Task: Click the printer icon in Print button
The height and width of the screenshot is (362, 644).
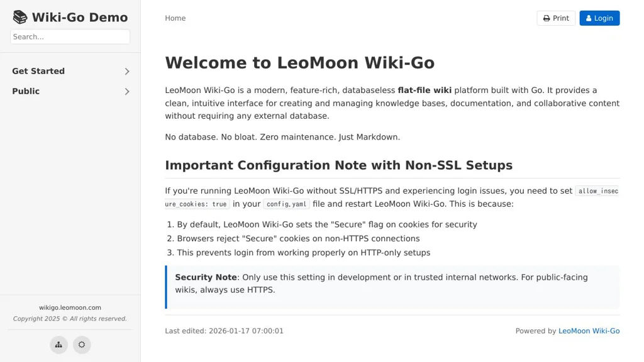Action: coord(547,18)
